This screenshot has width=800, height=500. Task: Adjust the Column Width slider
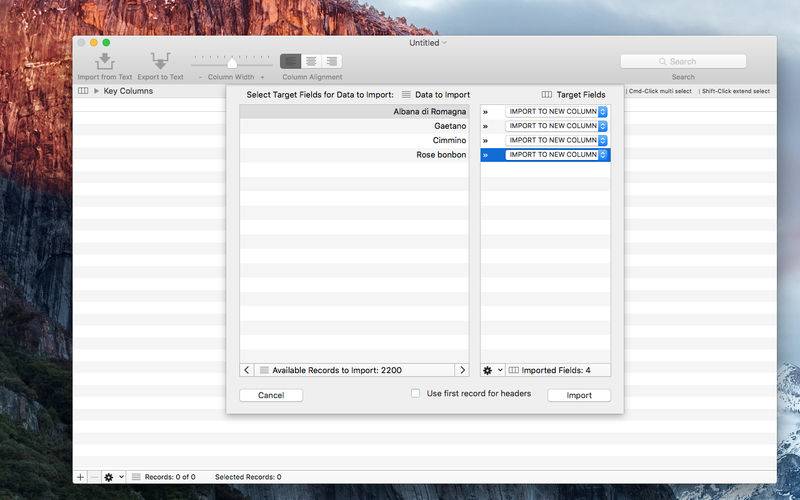[x=232, y=62]
